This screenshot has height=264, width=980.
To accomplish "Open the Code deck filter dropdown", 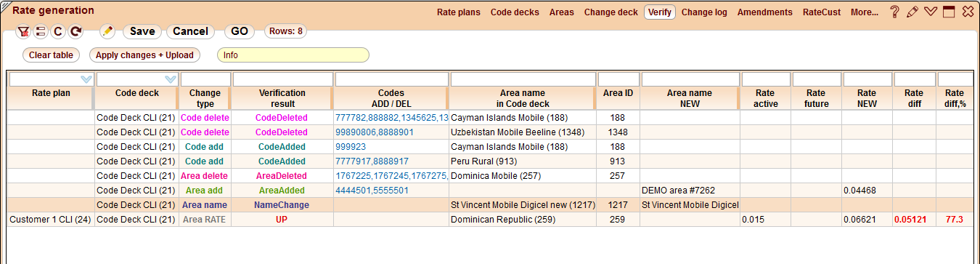I will (171, 79).
